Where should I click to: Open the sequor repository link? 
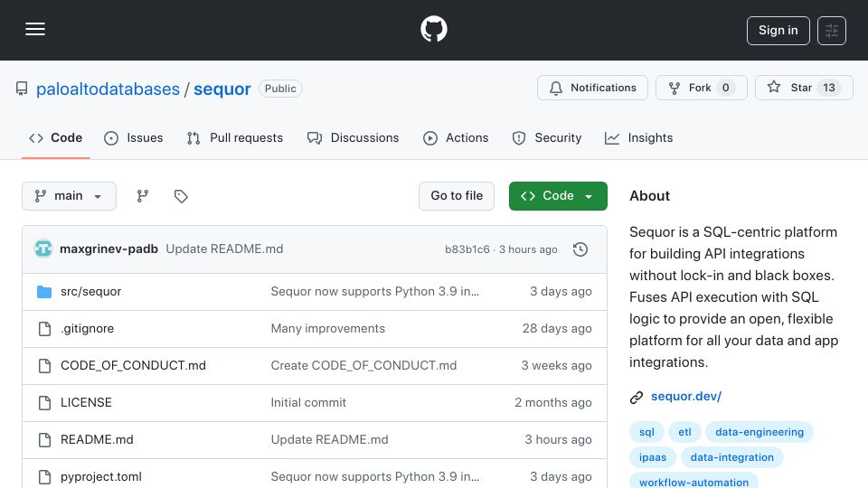222,89
